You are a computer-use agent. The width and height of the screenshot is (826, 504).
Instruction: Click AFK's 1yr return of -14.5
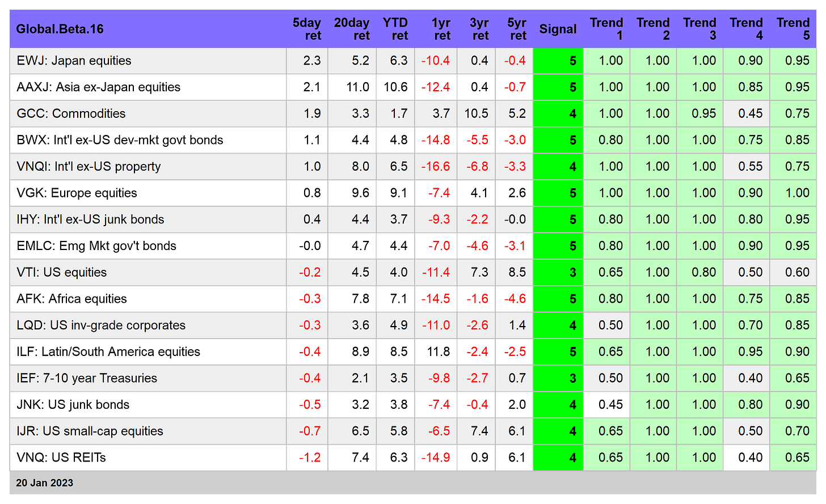pyautogui.click(x=436, y=299)
